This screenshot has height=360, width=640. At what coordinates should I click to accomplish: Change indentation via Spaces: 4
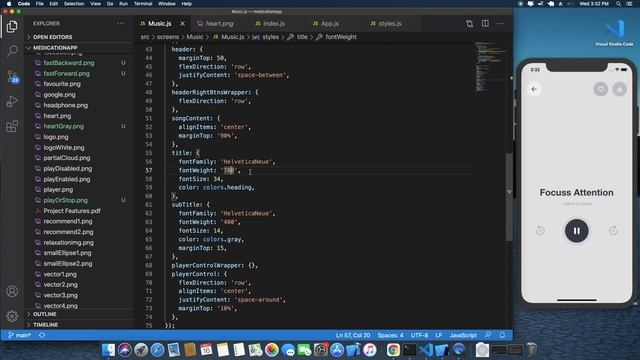[x=390, y=335]
